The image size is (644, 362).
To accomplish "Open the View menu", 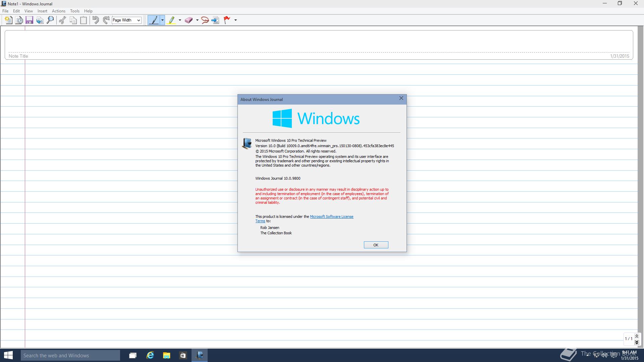I will [x=29, y=11].
